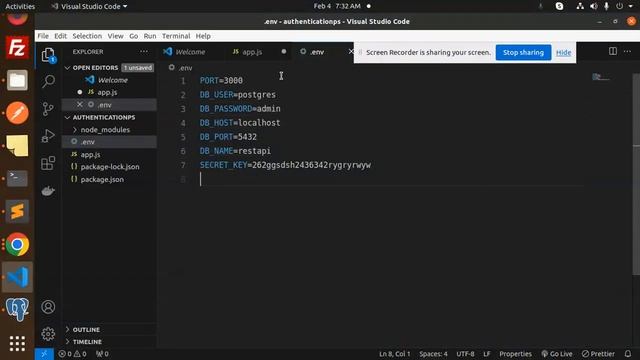Click the Hide link in sharing bar
The width and height of the screenshot is (640, 360).
pyautogui.click(x=563, y=52)
